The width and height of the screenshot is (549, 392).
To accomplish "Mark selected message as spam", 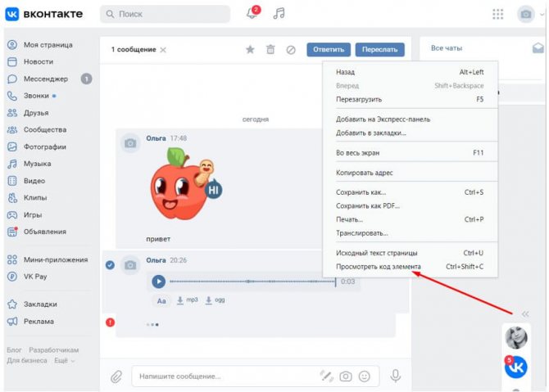I will pyautogui.click(x=291, y=50).
